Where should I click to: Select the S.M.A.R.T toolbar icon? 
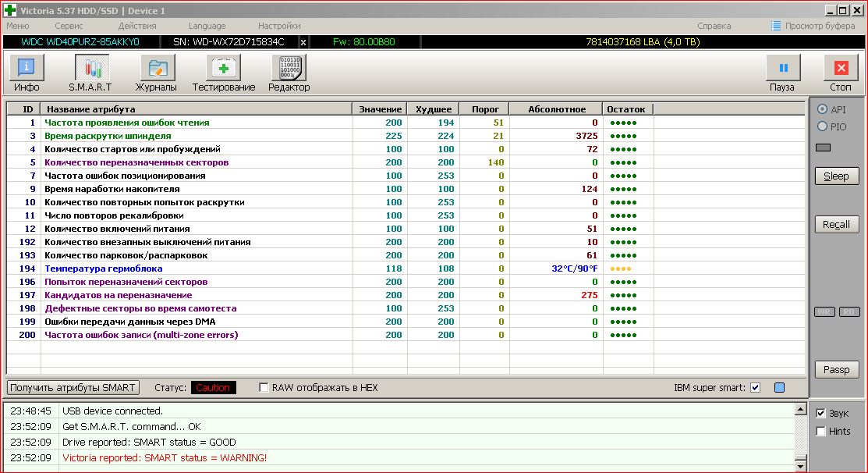coord(92,68)
